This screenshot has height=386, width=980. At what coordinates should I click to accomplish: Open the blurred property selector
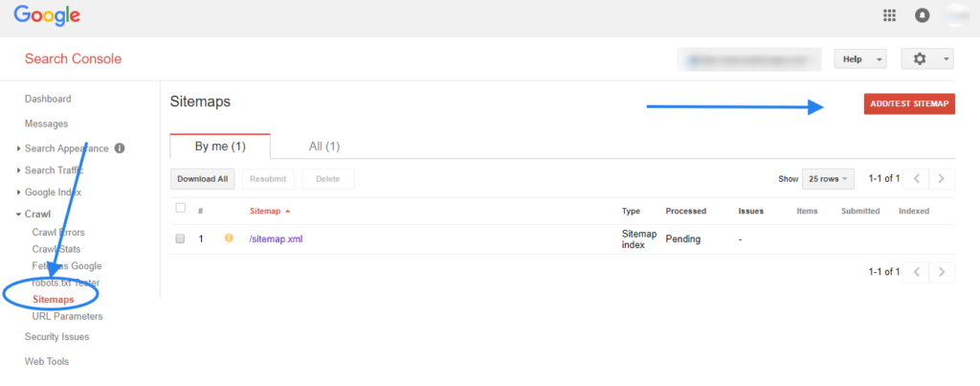click(x=748, y=59)
